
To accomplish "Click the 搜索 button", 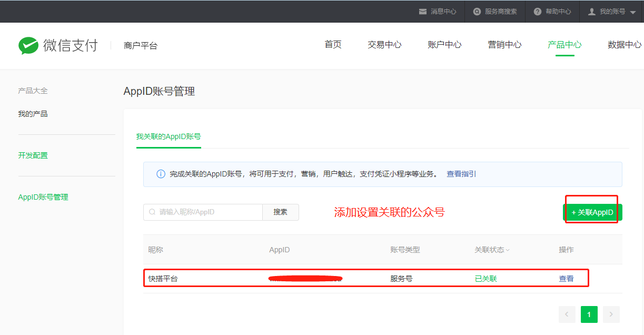I will 281,212.
